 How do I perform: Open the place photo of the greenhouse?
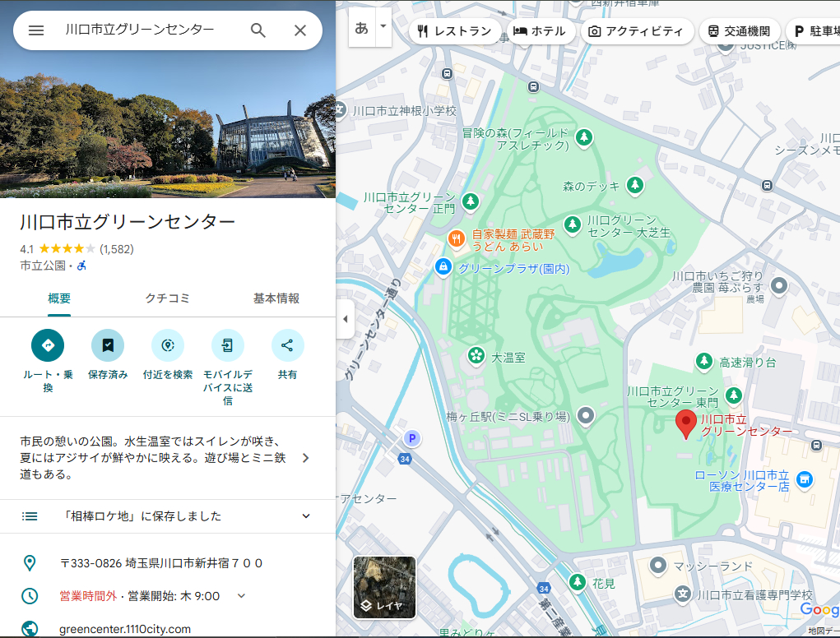pos(168,124)
